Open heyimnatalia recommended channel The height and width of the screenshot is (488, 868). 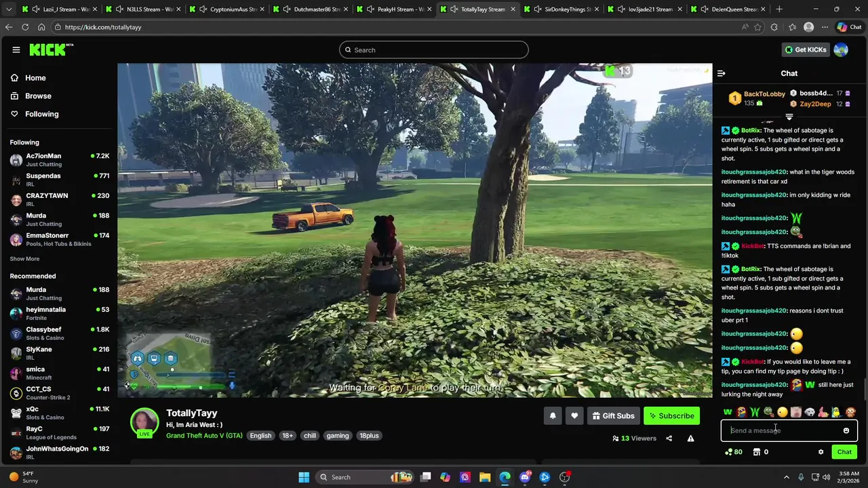click(59, 313)
